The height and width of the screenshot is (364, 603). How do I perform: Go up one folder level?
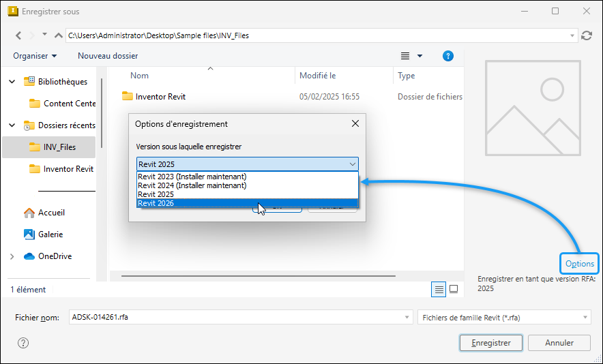click(59, 35)
